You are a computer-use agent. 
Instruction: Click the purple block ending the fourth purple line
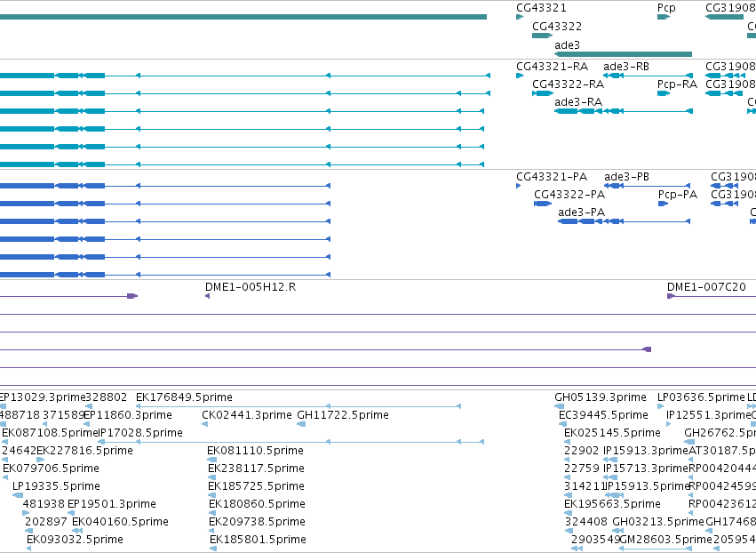click(x=647, y=349)
